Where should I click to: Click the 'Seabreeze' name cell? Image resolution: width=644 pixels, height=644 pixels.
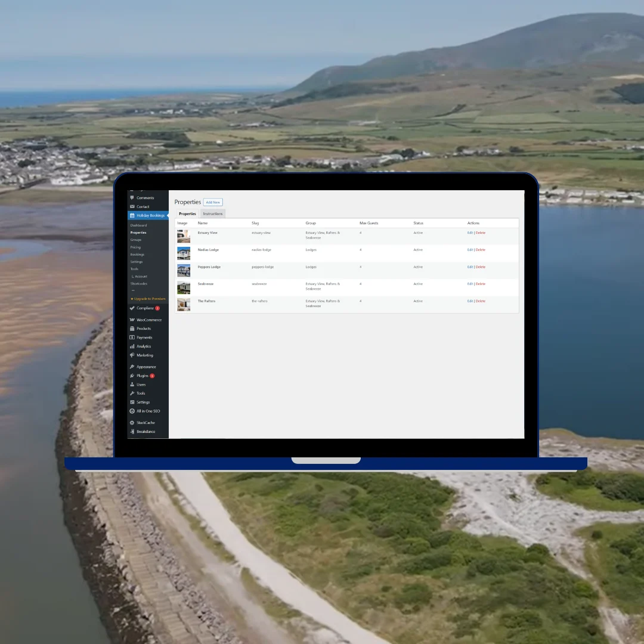pyautogui.click(x=205, y=284)
